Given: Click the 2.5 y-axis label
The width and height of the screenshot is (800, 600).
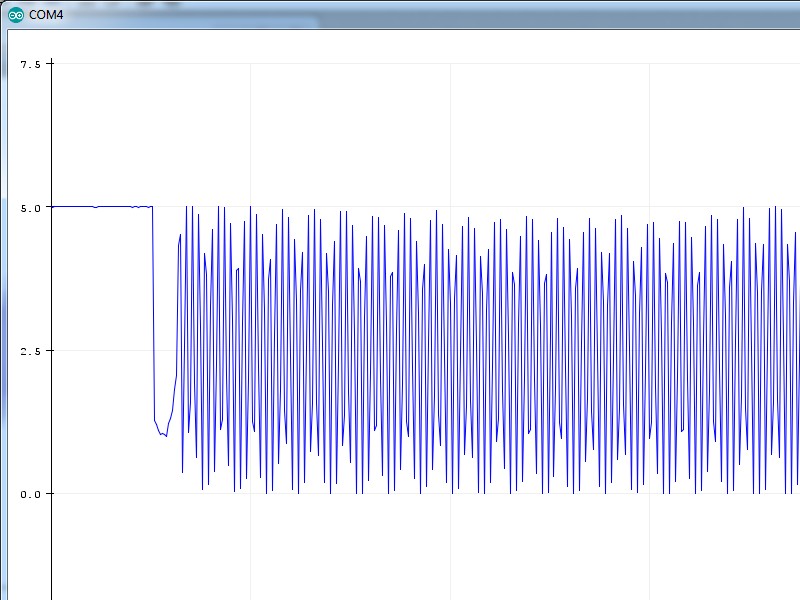Looking at the screenshot, I should click(x=31, y=351).
